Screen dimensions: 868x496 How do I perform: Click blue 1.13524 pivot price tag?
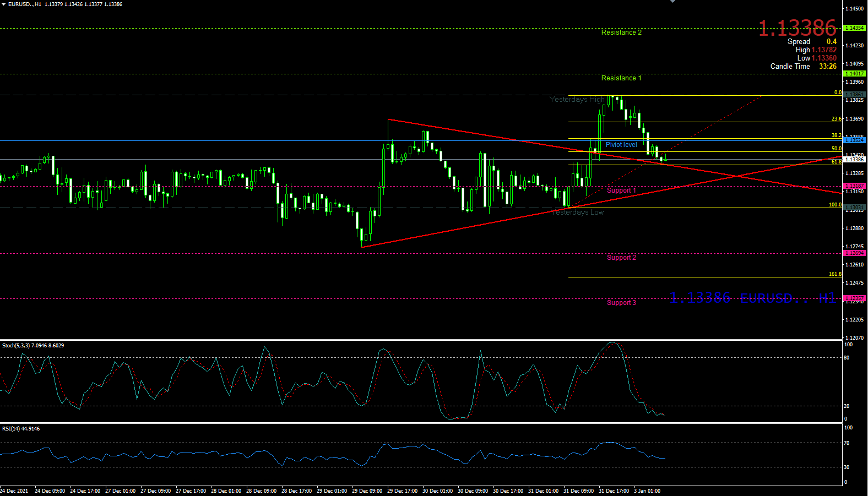pos(854,140)
